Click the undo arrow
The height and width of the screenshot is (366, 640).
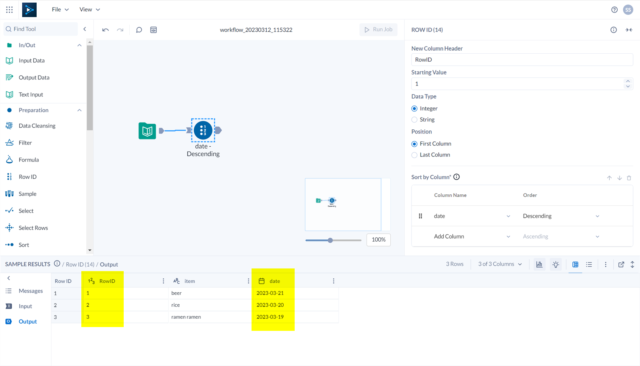click(x=105, y=30)
